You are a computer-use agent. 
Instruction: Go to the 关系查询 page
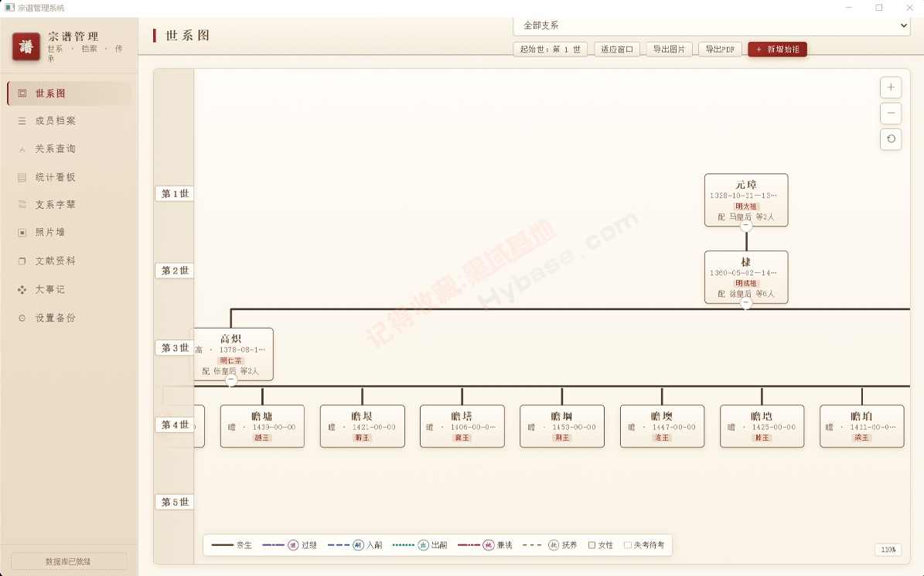(x=70, y=149)
